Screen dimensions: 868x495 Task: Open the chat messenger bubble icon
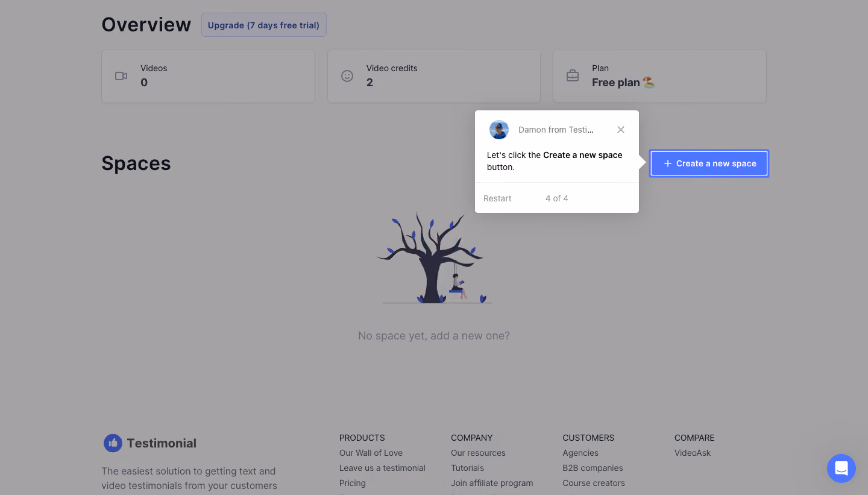pyautogui.click(x=841, y=468)
